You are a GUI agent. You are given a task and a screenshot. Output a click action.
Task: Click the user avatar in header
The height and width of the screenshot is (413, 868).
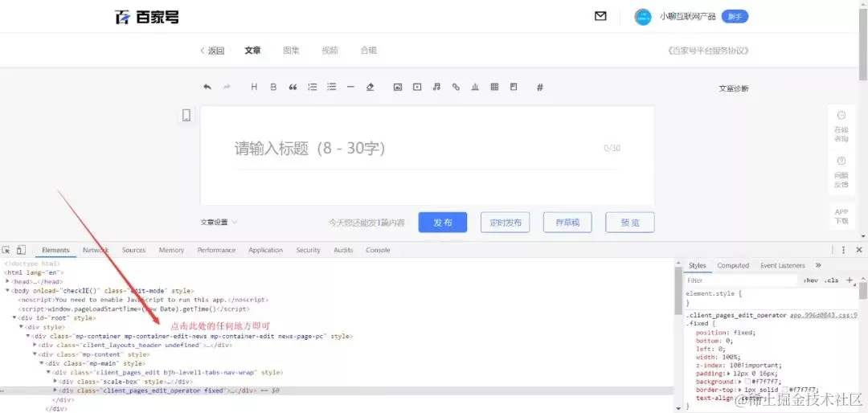(x=643, y=17)
